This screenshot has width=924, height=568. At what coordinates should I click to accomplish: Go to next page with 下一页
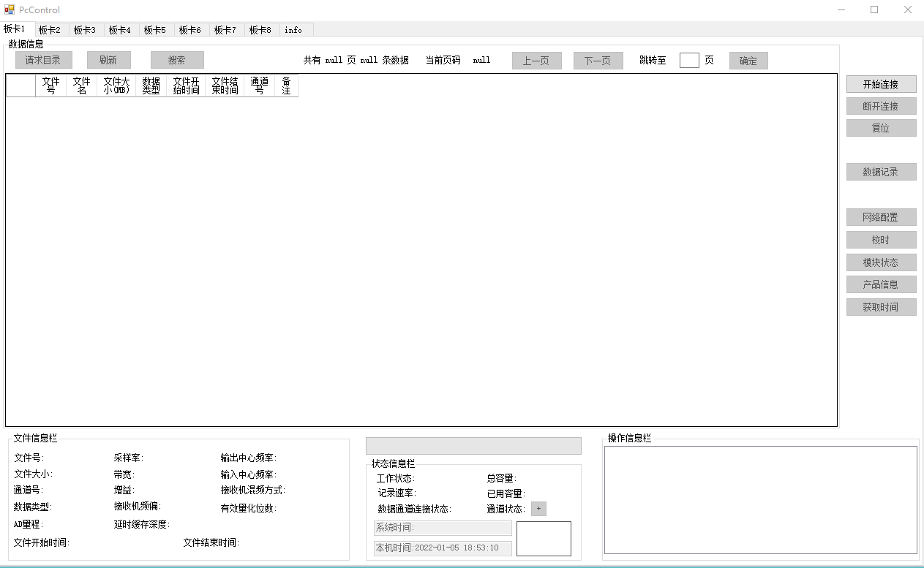coord(598,61)
